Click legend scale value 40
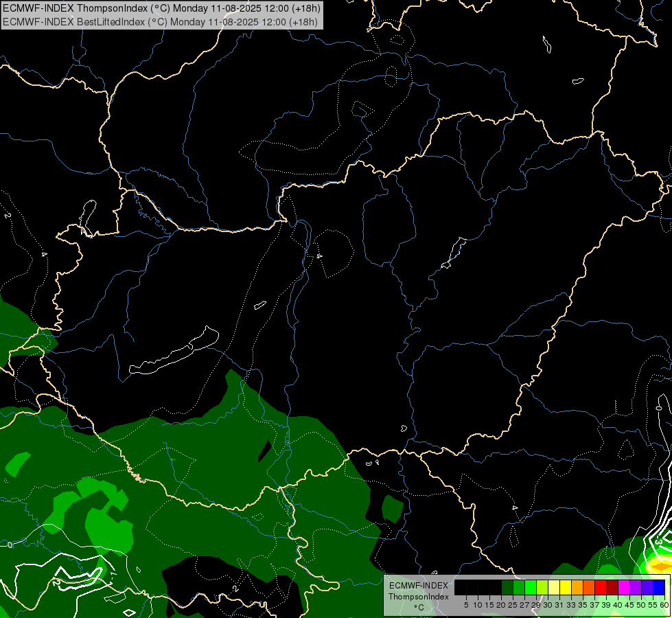This screenshot has width=672, height=618. [618, 605]
